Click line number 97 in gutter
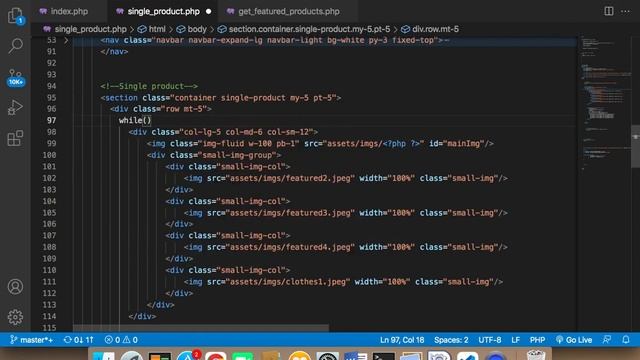This screenshot has height=360, width=640. pyautogui.click(x=51, y=120)
